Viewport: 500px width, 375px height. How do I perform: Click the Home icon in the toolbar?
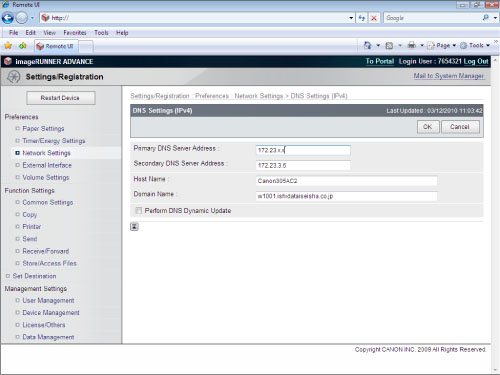coord(367,45)
